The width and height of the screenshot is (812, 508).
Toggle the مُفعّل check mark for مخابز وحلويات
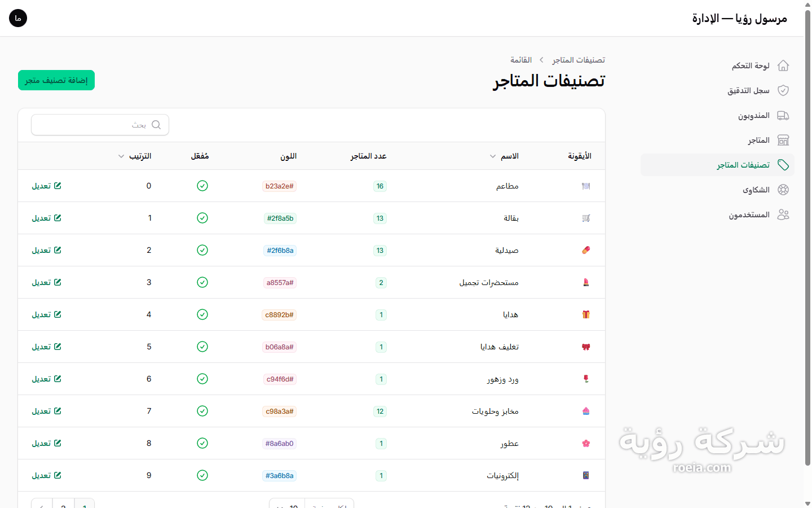click(202, 411)
